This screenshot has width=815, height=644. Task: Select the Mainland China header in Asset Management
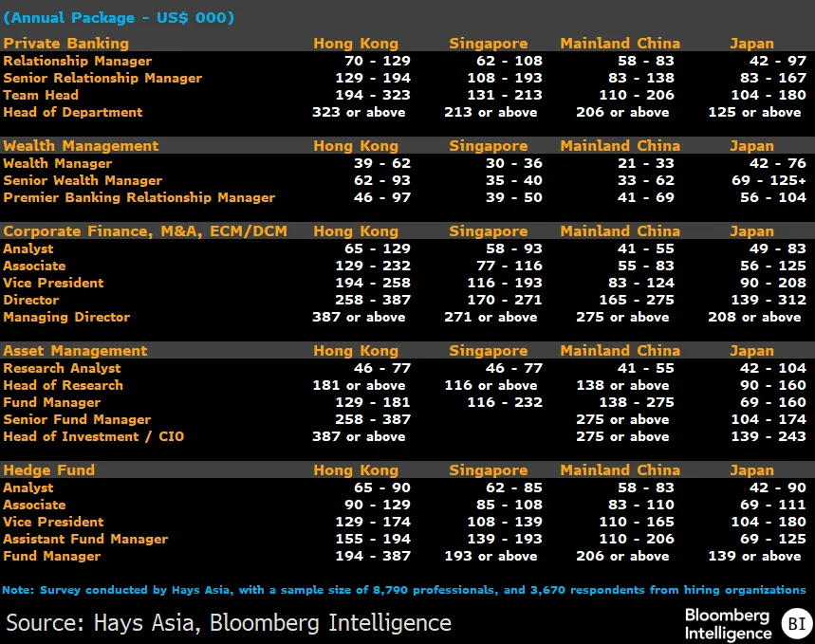click(621, 350)
